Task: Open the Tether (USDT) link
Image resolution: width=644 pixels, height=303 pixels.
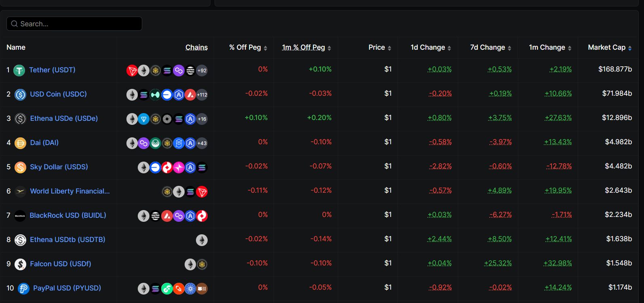Action: coord(52,70)
